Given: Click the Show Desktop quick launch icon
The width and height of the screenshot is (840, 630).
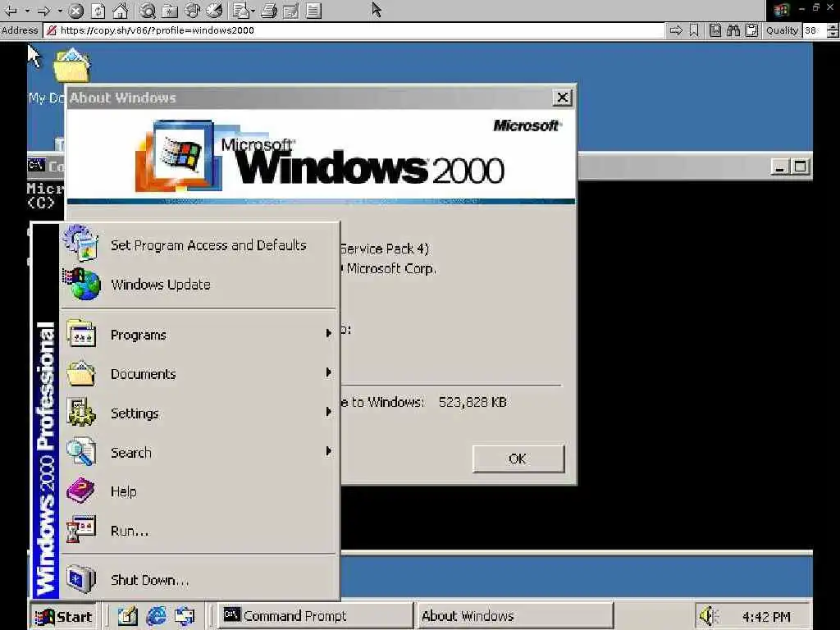Looking at the screenshot, I should click(x=127, y=617).
